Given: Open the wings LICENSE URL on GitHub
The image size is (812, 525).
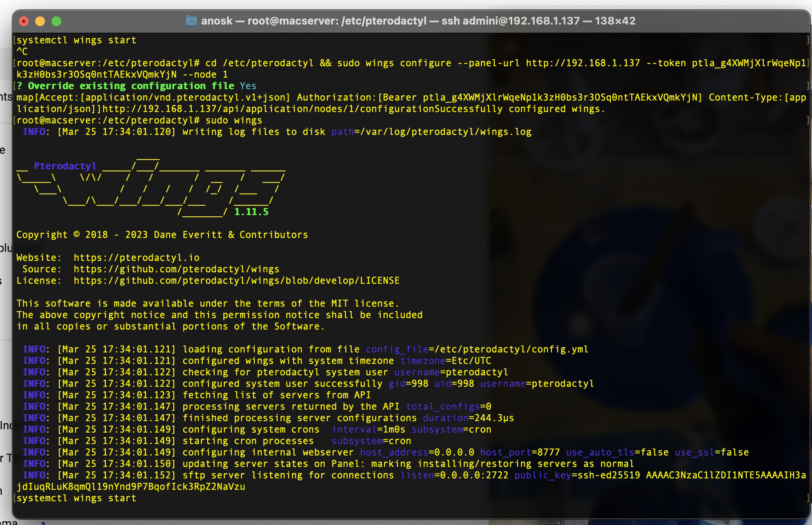Looking at the screenshot, I should pos(236,280).
